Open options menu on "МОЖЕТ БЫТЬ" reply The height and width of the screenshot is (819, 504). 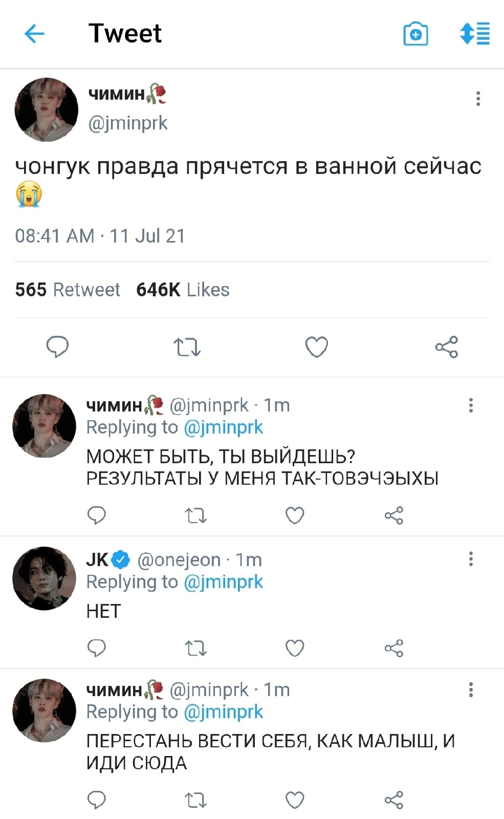coord(471,405)
